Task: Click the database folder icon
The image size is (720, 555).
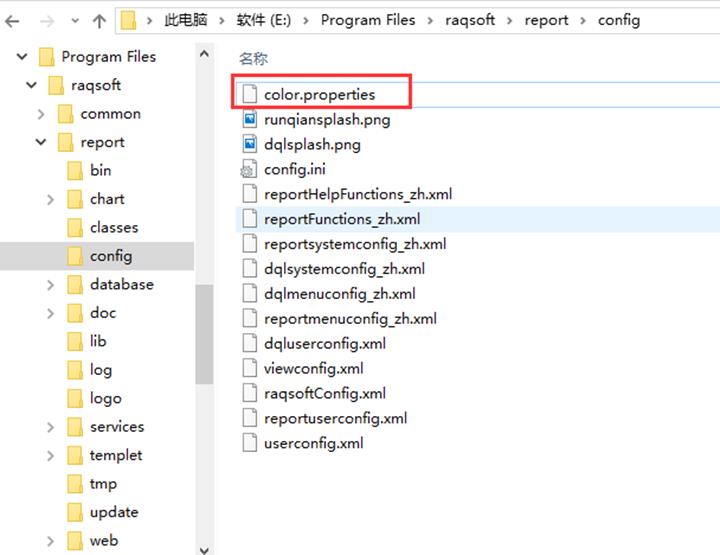Action: 75,285
